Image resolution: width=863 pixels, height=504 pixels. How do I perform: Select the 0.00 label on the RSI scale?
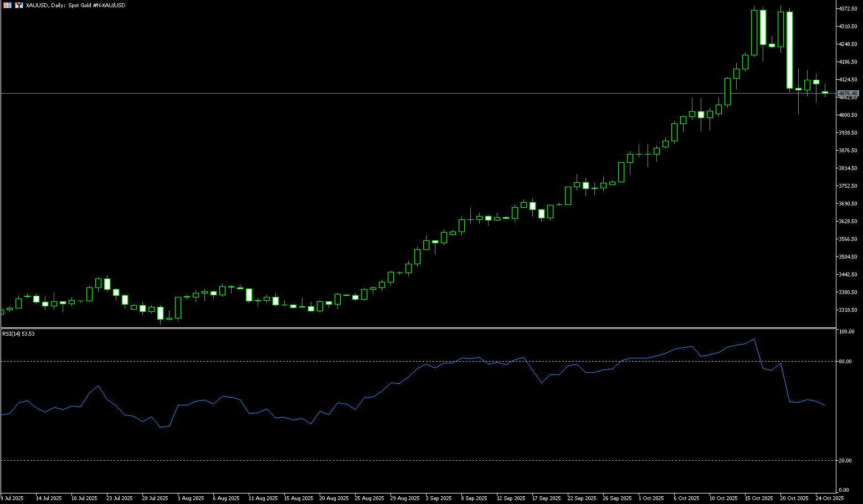pos(844,490)
